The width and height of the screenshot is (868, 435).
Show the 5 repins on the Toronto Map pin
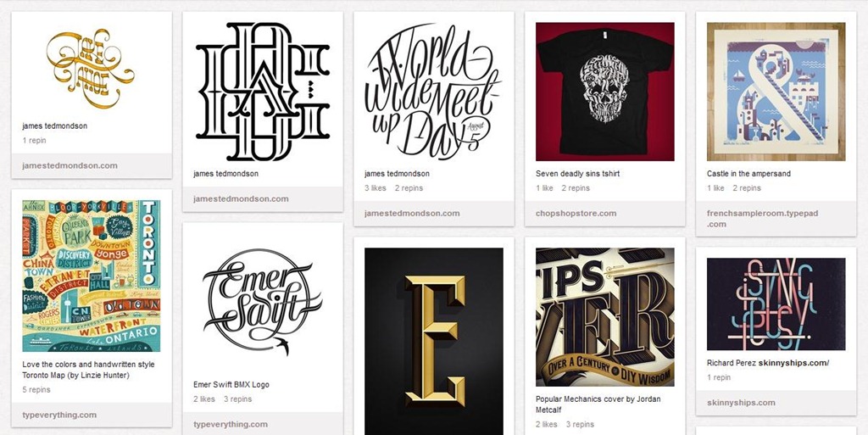(36, 389)
